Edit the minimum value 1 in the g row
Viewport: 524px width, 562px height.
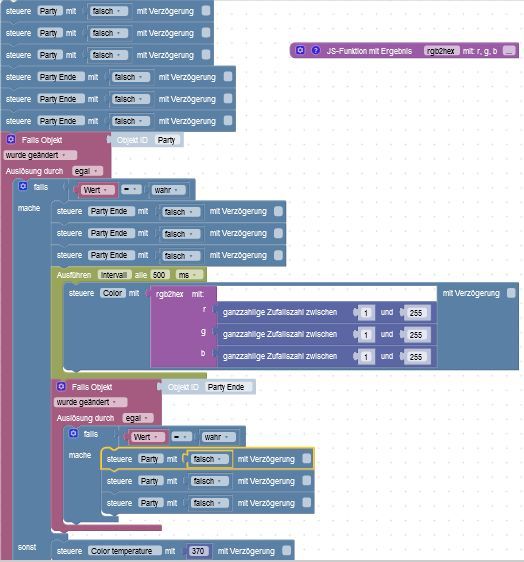pos(366,335)
